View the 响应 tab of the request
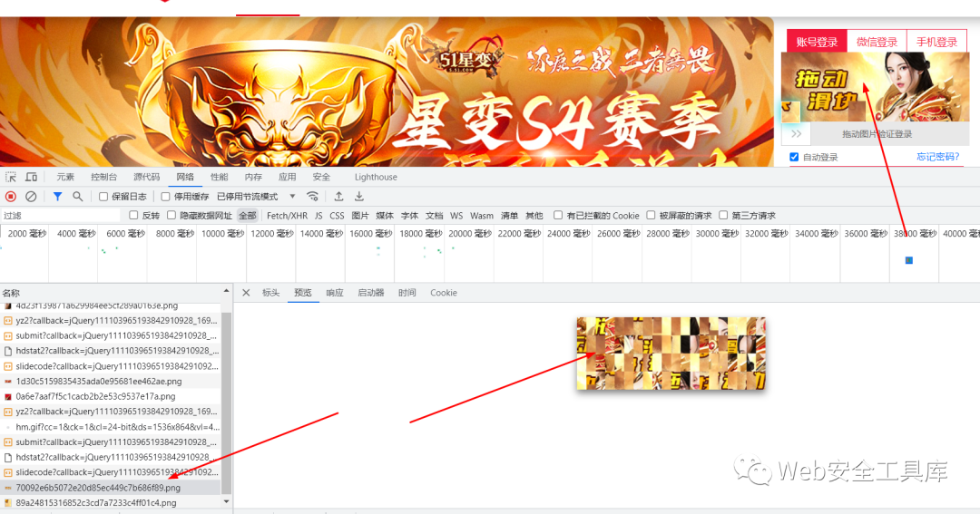 coord(335,292)
